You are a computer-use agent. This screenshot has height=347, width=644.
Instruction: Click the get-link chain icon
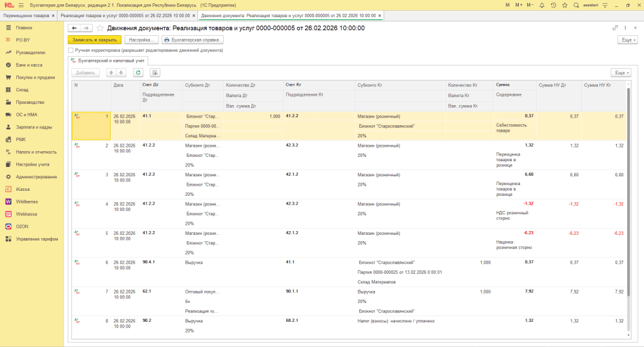[615, 28]
